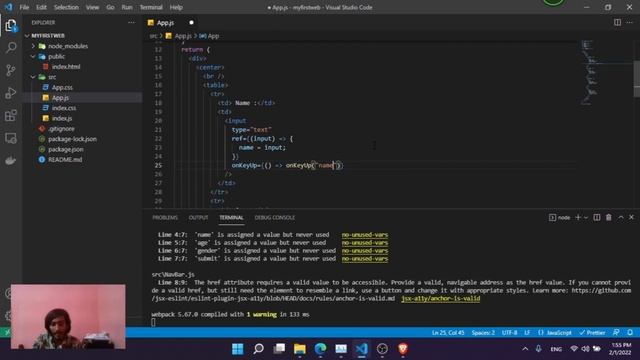Open new terminal launch profile dropdown
Viewport: 640px width, 360px height.
[586, 218]
